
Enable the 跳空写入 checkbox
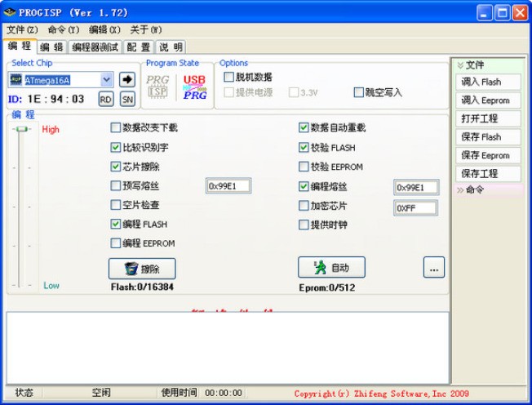(358, 92)
